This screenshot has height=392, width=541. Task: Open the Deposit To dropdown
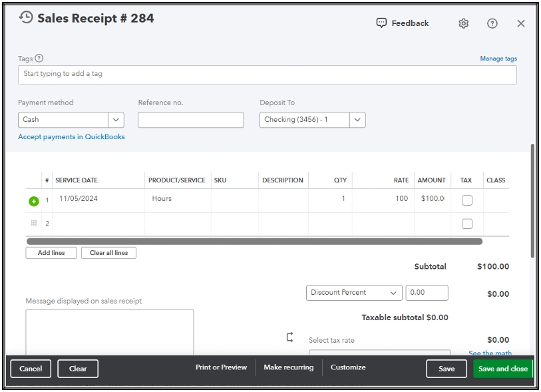tap(357, 120)
